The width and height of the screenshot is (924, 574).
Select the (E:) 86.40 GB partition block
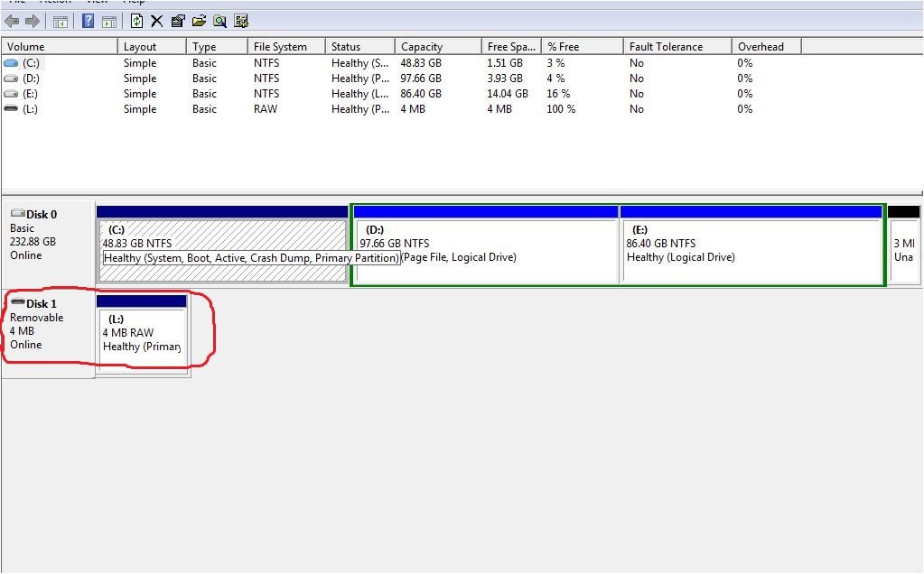click(x=750, y=253)
